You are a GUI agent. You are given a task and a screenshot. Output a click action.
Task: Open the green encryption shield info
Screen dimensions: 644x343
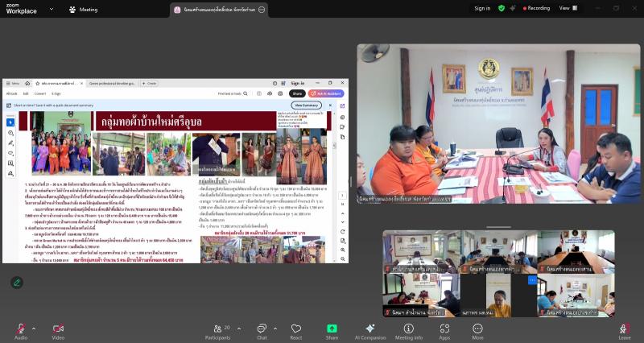pyautogui.click(x=502, y=8)
